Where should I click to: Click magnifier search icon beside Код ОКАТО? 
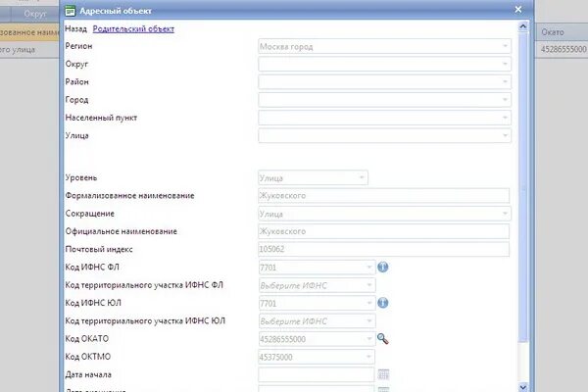pos(382,339)
